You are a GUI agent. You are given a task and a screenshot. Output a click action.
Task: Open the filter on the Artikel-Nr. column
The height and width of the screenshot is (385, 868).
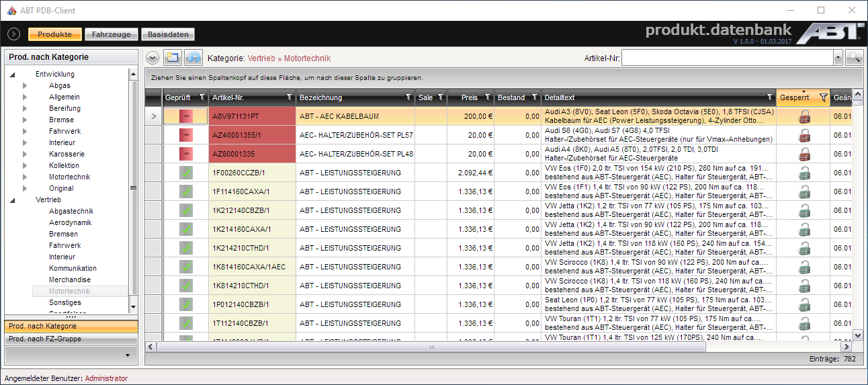click(x=289, y=97)
